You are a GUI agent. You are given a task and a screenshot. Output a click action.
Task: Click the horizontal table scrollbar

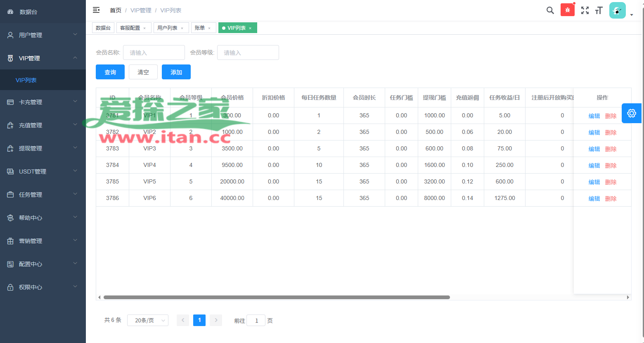point(277,297)
